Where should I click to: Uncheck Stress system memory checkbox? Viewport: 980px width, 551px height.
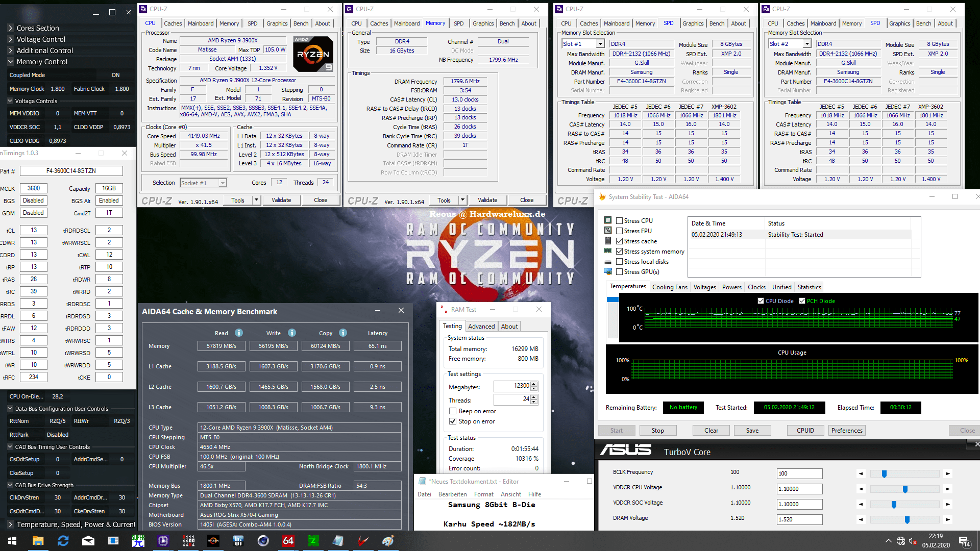coord(619,252)
